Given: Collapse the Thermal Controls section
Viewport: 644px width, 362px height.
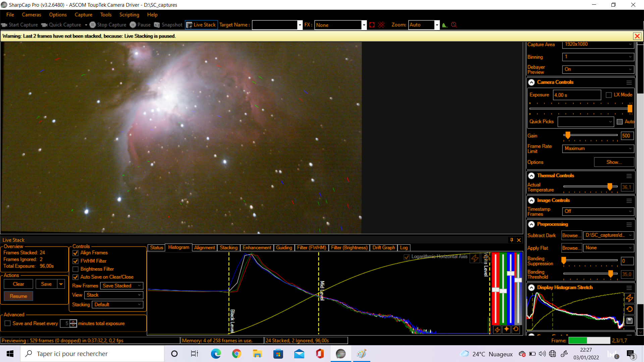Looking at the screenshot, I should (x=532, y=176).
